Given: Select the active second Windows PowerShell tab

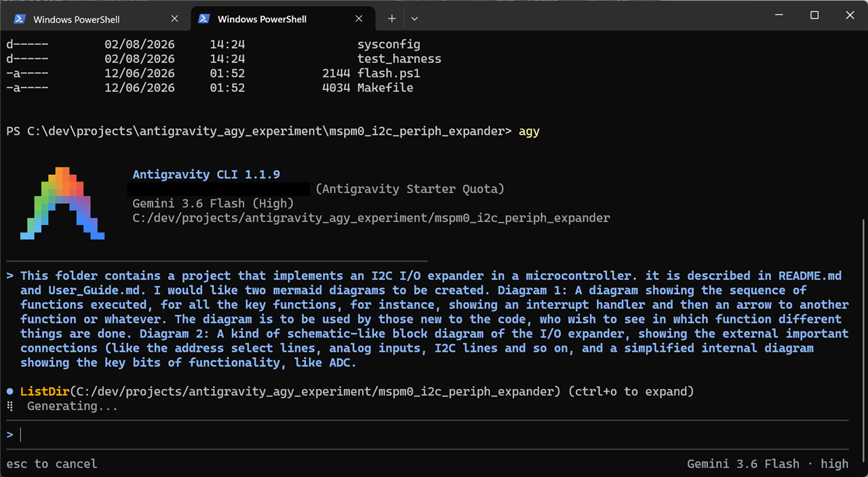Looking at the screenshot, I should click(282, 19).
